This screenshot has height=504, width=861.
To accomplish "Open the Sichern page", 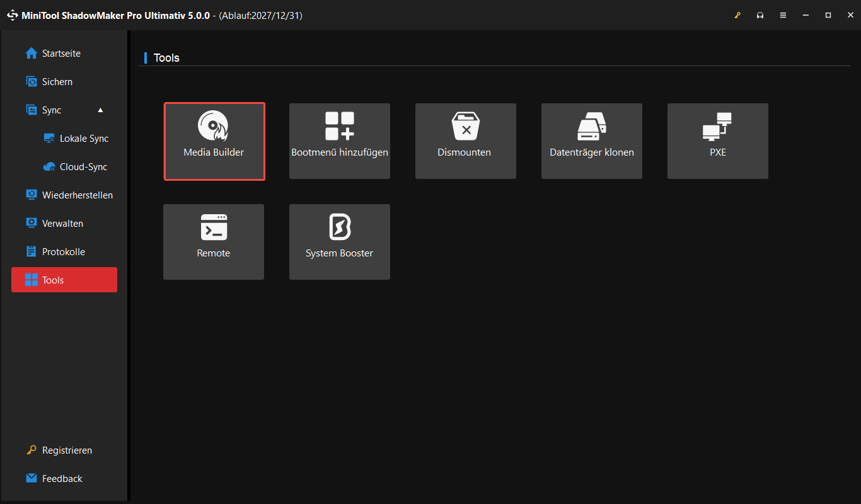I will point(64,82).
